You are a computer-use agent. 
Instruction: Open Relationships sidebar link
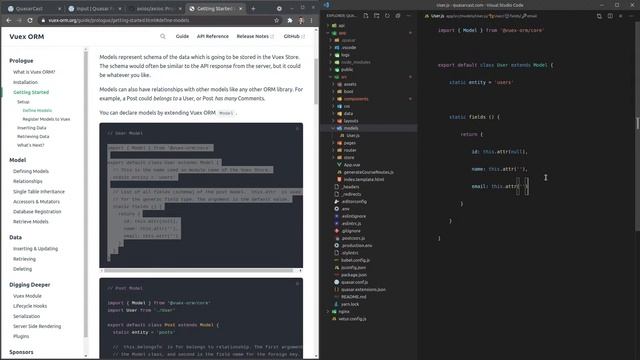(x=28, y=181)
